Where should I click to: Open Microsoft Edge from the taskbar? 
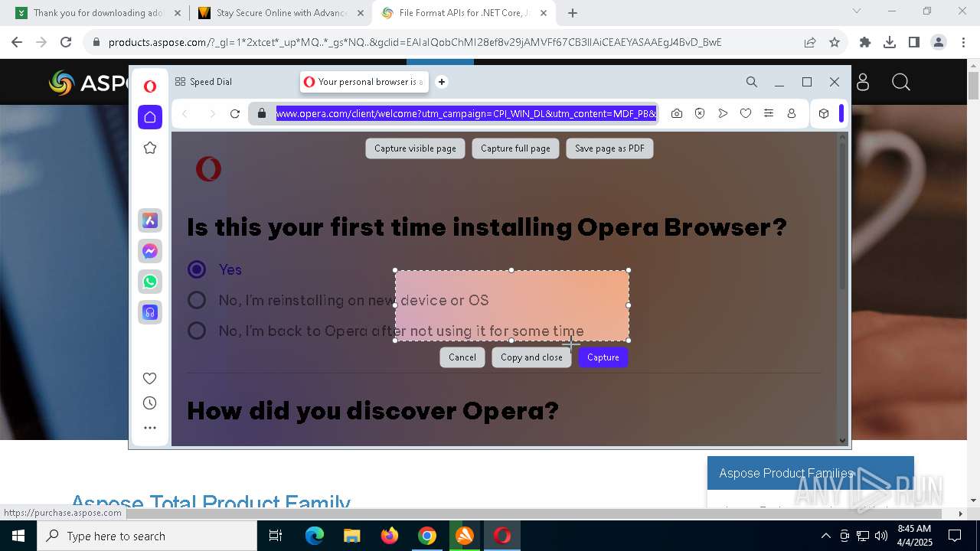click(x=315, y=536)
